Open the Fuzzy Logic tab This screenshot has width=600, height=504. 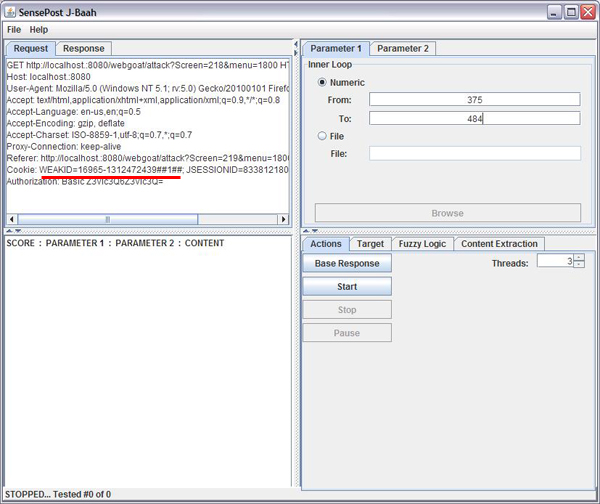point(422,243)
